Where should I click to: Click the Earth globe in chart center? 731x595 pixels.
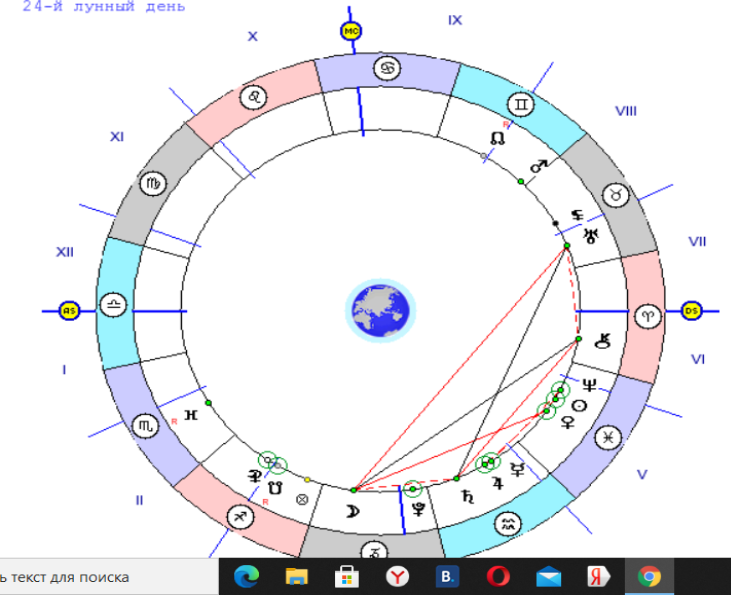[380, 309]
